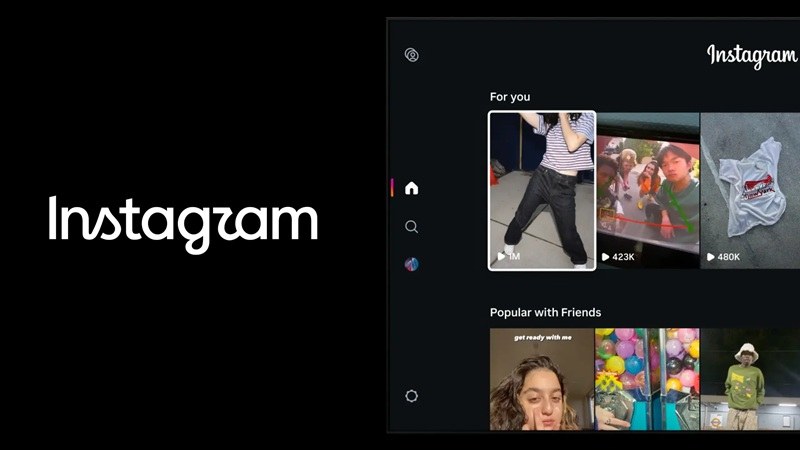Open the reel of person in bucket hat
The height and width of the screenshot is (450, 800).
pos(750,379)
